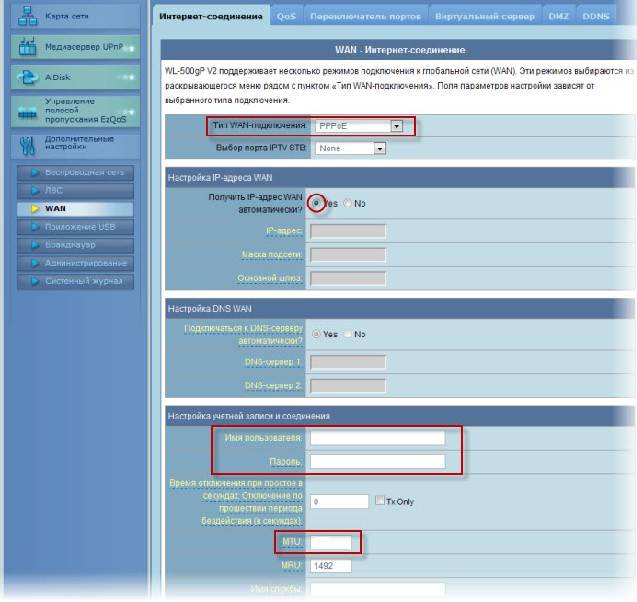The height and width of the screenshot is (602, 637).
Task: Click the Дополнительные настройки button
Action: 76,146
